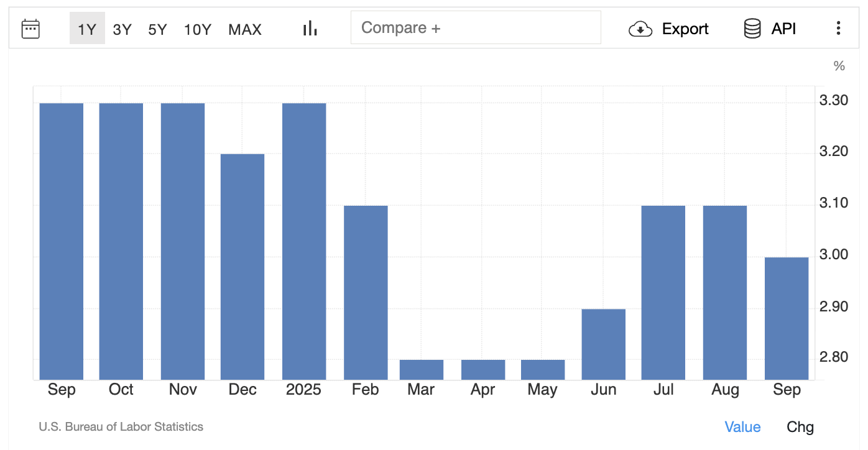Viewport: 868px width, 450px height.
Task: Click the API database icon
Action: pyautogui.click(x=752, y=29)
